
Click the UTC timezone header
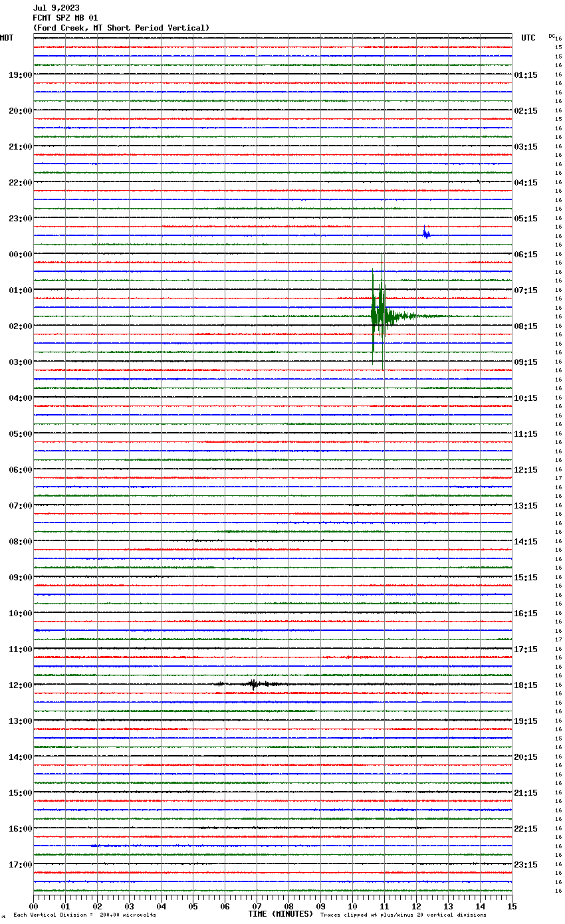tap(528, 38)
